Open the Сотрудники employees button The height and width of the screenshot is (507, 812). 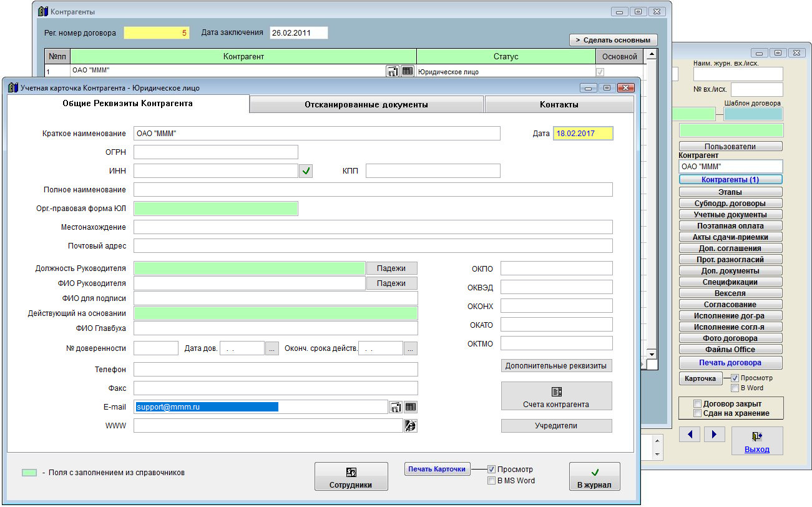point(351,477)
